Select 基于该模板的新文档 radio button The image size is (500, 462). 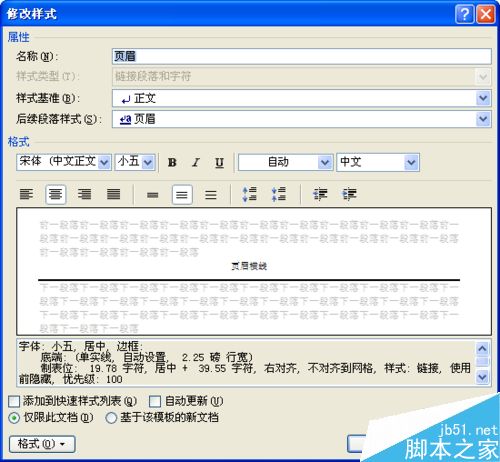pyautogui.click(x=111, y=418)
